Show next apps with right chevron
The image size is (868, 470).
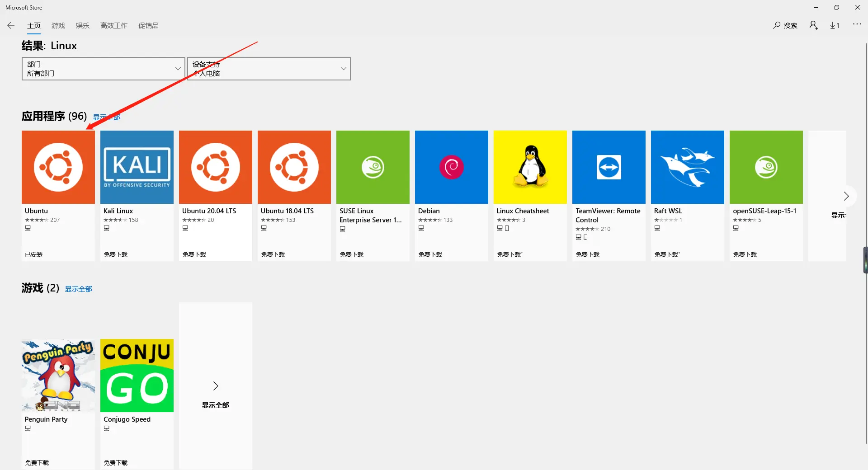[846, 196]
